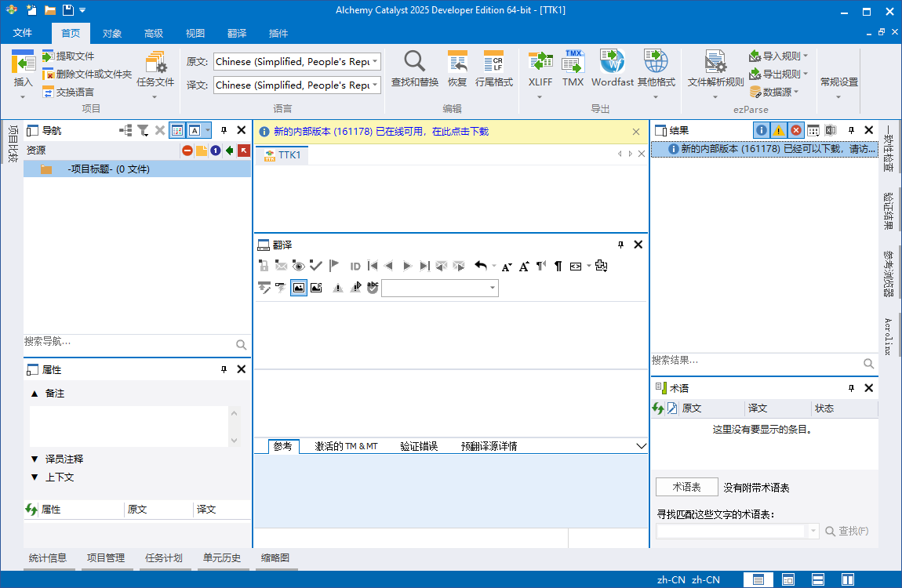The image size is (902, 588).
Task: Export via the XLIFF icon
Action: point(540,62)
